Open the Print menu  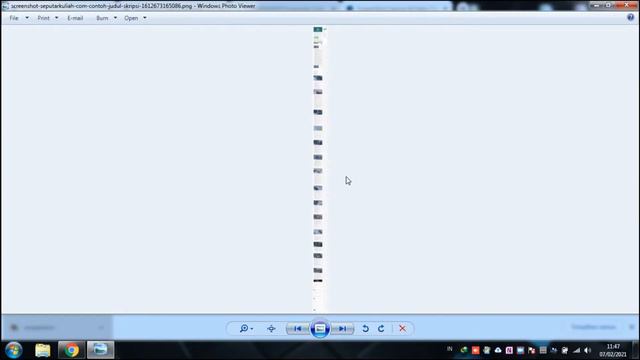(43, 18)
